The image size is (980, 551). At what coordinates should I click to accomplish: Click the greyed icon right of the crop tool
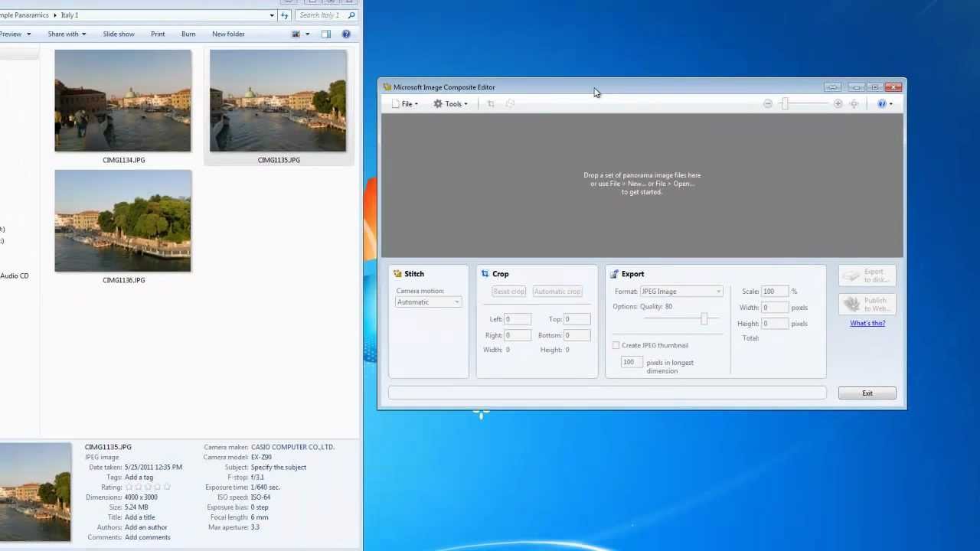tap(510, 104)
